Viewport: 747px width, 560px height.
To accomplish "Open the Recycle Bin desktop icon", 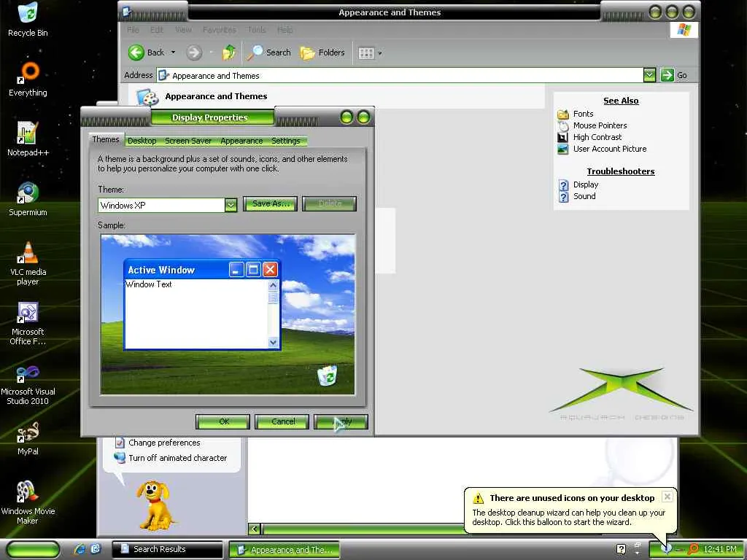I will 28,20.
